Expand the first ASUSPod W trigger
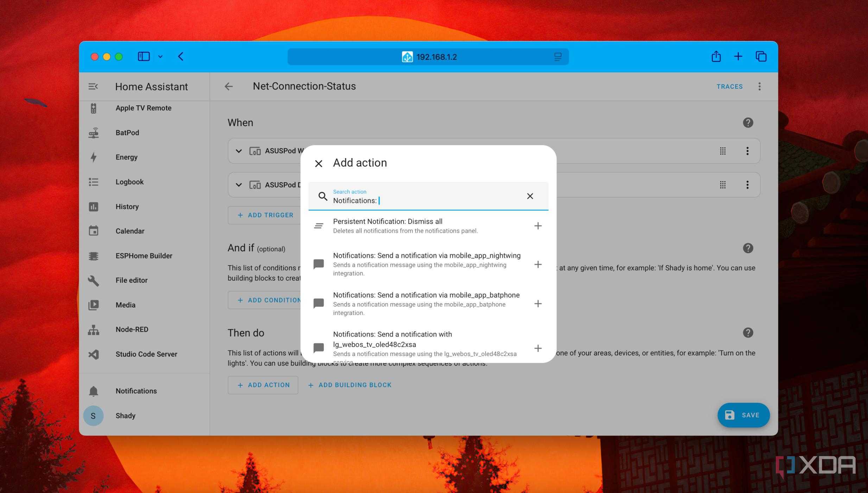Screen dimensions: 868x493 point(239,151)
